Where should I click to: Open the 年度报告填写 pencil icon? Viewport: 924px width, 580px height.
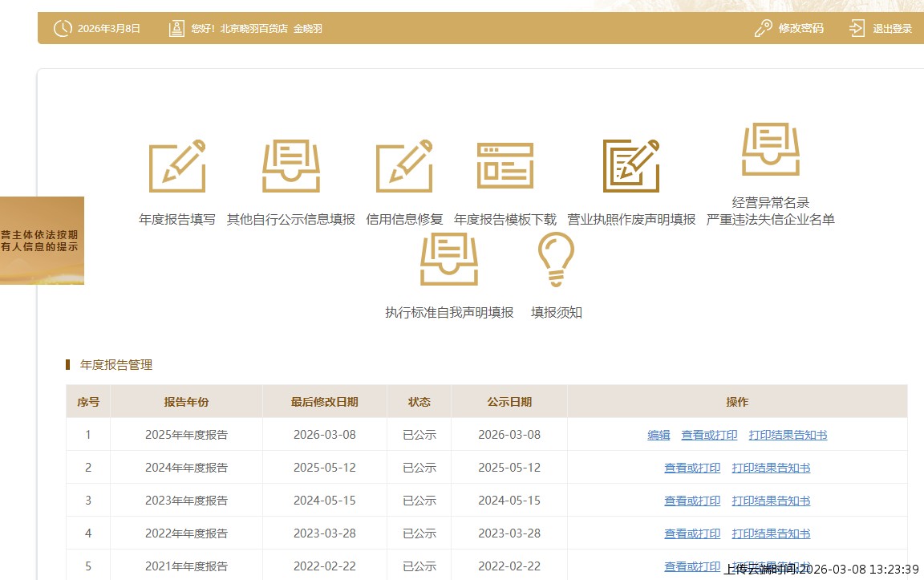point(177,166)
